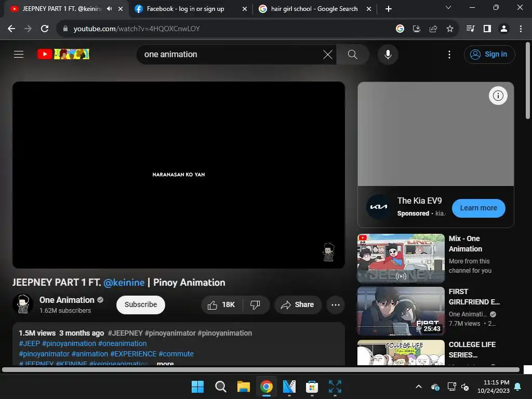Click the Kia logo avatar
The image size is (532, 399).
point(378,207)
